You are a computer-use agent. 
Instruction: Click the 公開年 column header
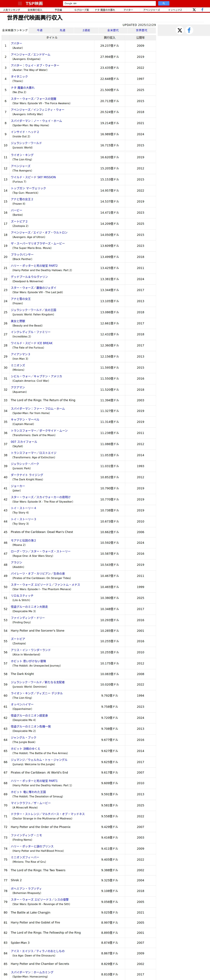[x=140, y=38]
